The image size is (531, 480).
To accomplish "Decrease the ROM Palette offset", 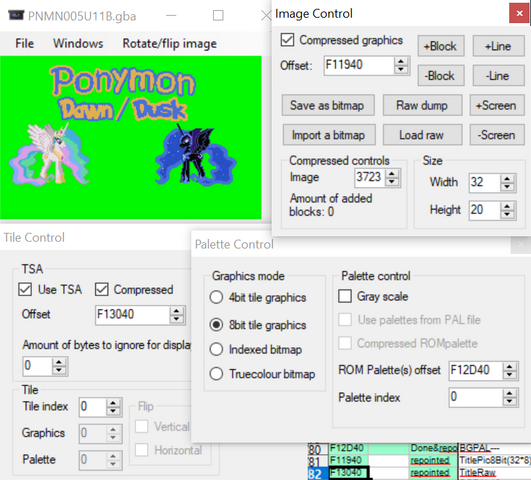I will click(x=510, y=375).
